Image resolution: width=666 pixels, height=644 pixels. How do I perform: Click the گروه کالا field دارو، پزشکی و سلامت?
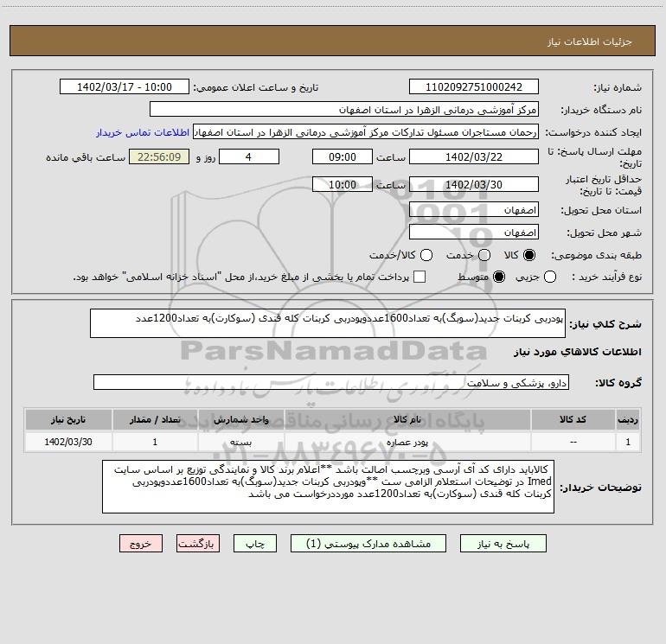pos(331,382)
